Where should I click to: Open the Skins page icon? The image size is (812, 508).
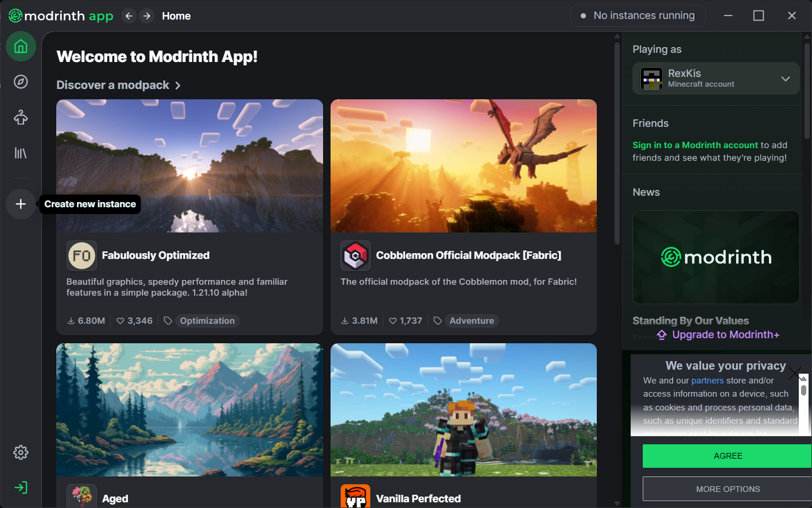point(21,118)
